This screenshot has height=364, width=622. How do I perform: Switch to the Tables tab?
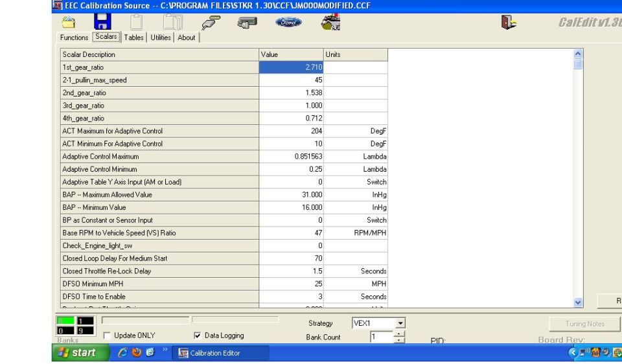click(133, 38)
